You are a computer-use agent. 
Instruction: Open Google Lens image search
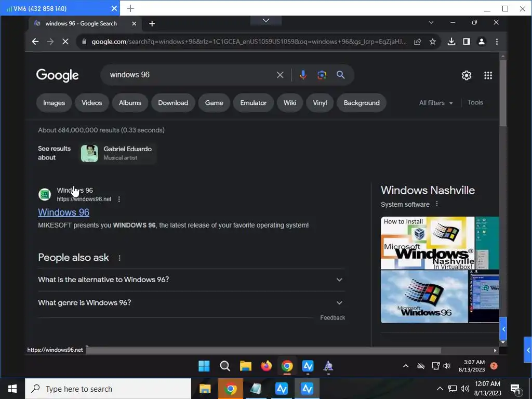[x=322, y=75]
